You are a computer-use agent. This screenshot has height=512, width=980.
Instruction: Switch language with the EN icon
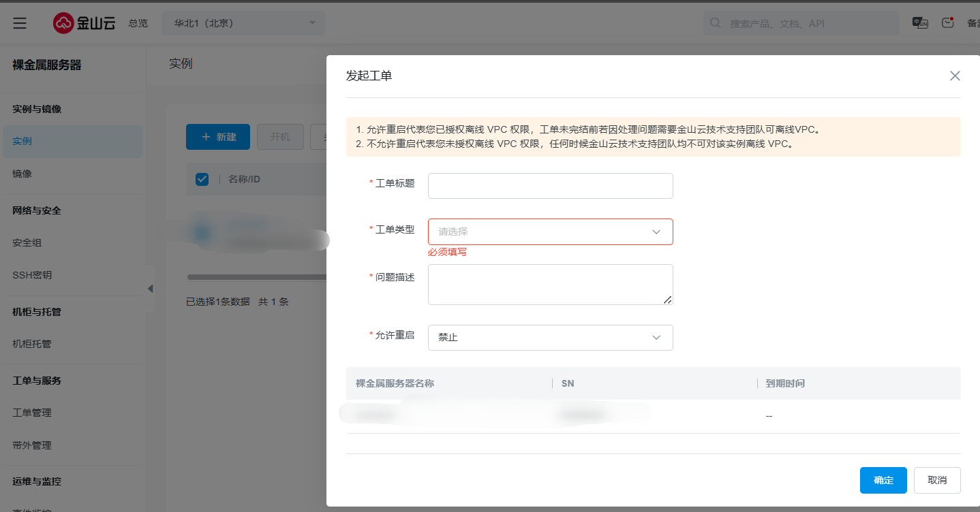[920, 23]
